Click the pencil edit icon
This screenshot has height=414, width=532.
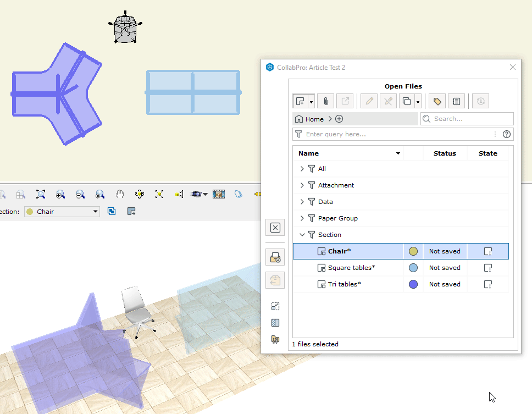pos(369,101)
